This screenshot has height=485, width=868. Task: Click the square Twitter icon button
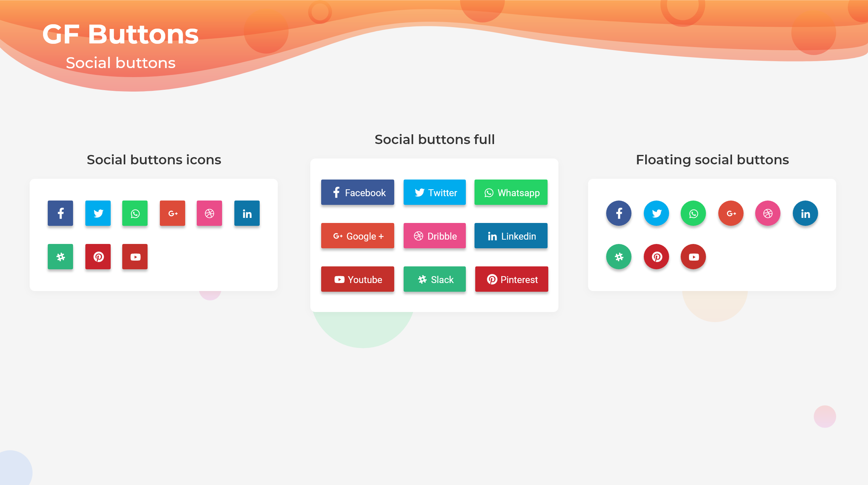98,213
